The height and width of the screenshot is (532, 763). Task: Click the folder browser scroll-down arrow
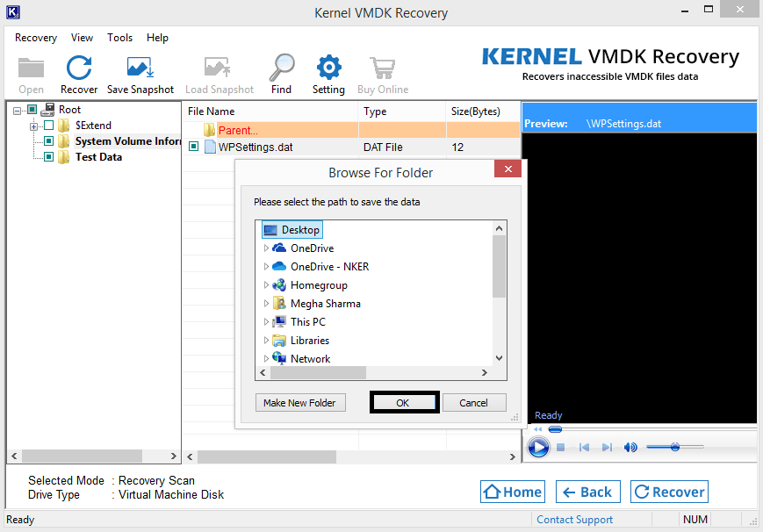pyautogui.click(x=499, y=358)
